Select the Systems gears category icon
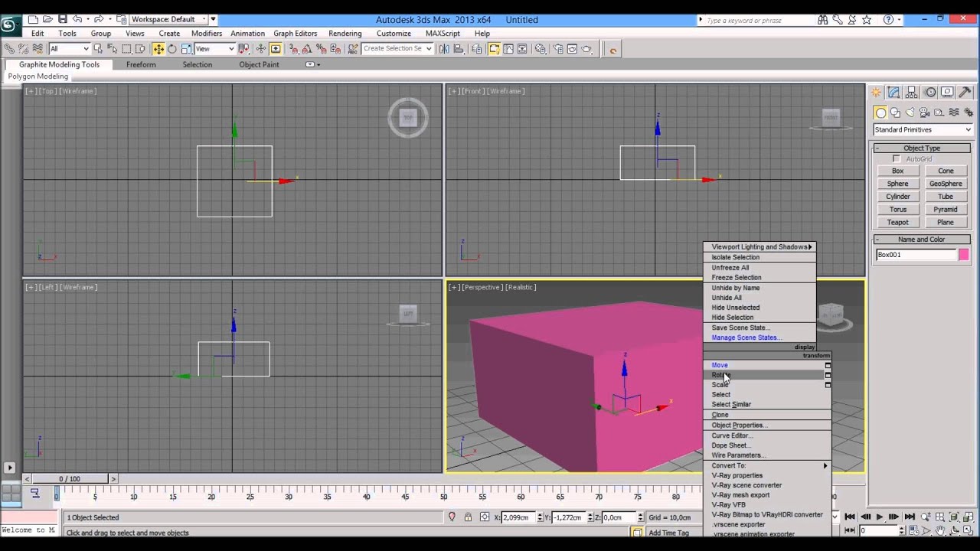This screenshot has width=980, height=551. click(969, 112)
